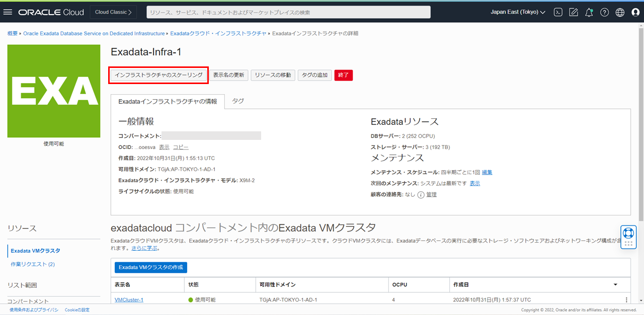Open the Cloud Classic menu
The height and width of the screenshot is (315, 644).
[113, 12]
